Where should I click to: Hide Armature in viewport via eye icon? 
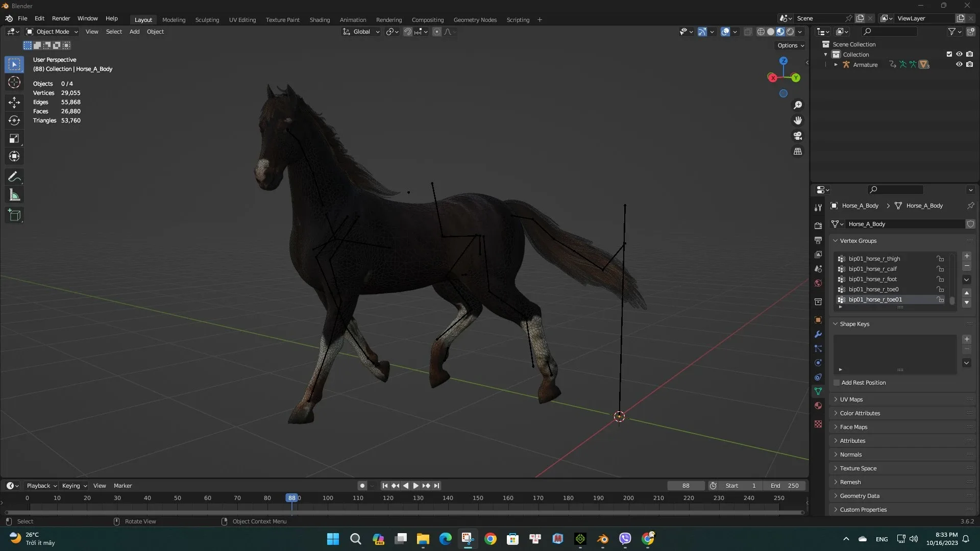pyautogui.click(x=959, y=64)
